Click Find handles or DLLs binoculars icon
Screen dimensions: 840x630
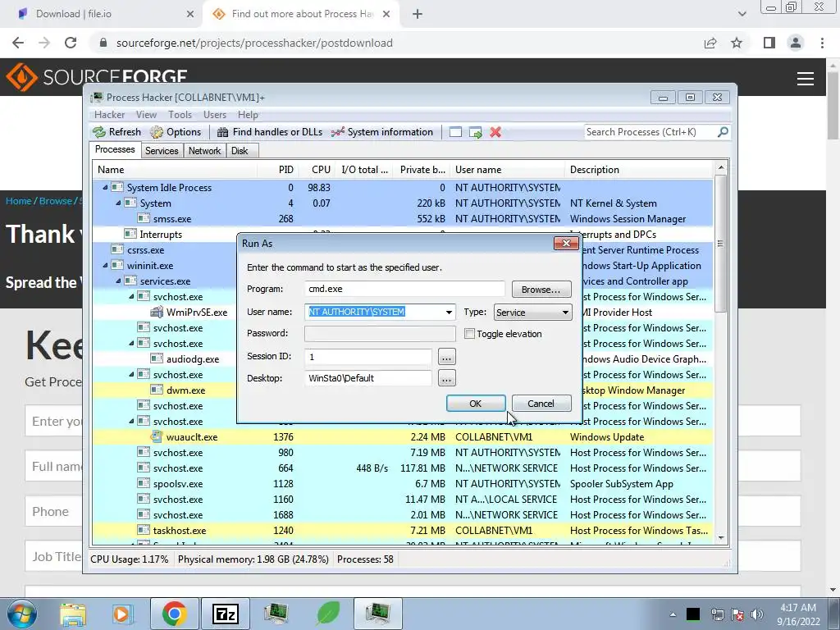223,132
